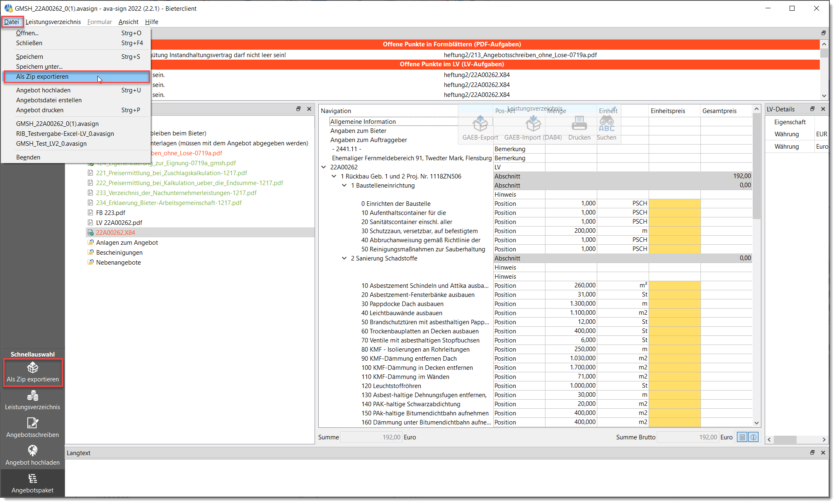Choose Beenden in the Datei menu
The image size is (836, 504).
click(77, 157)
